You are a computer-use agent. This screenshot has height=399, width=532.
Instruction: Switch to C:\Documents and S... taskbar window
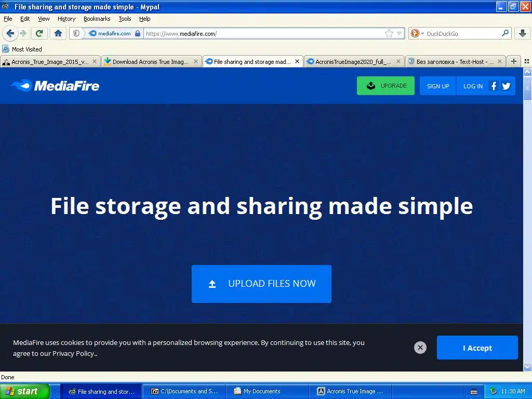(184, 391)
